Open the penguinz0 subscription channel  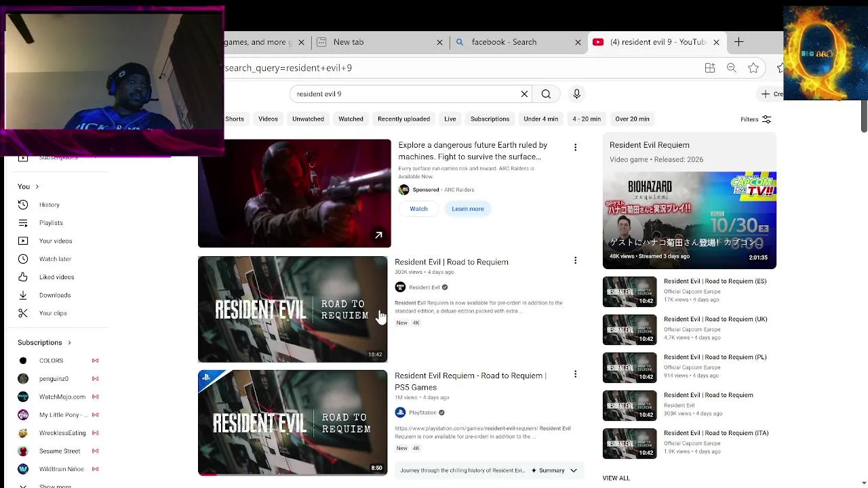tap(54, 379)
